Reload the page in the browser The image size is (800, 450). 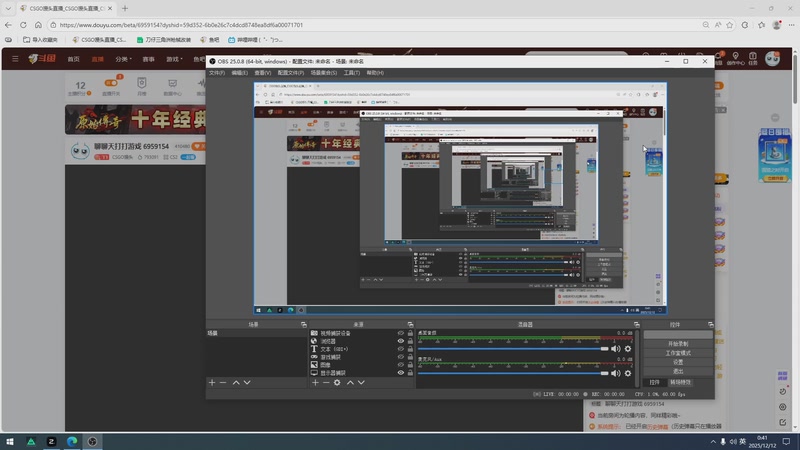pos(23,24)
